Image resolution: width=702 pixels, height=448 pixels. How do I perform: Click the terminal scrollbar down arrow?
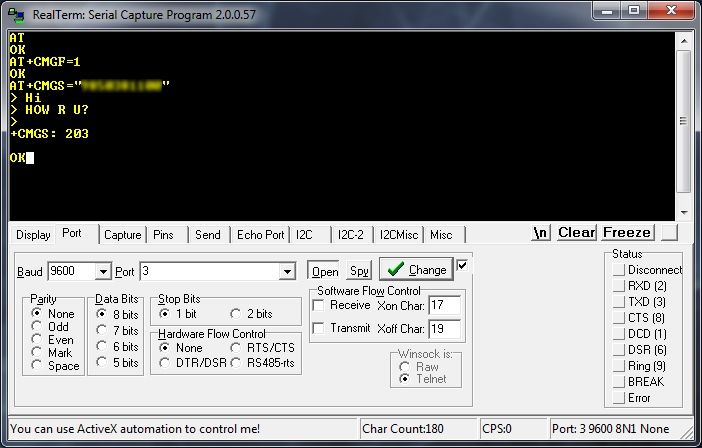click(x=684, y=213)
